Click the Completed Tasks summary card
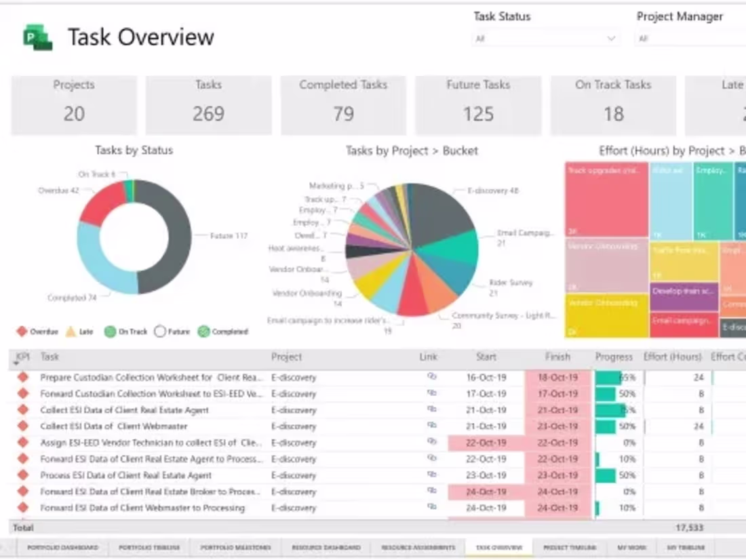Screen dimensions: 746x560 (343, 105)
